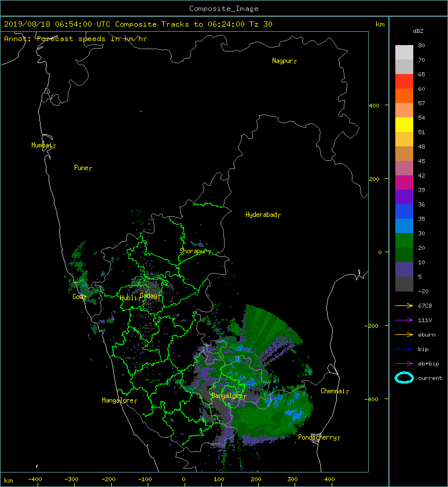Select the blue 35 dBZ swatch
Image resolution: width=448 pixels, height=487 pixels.
point(404,211)
